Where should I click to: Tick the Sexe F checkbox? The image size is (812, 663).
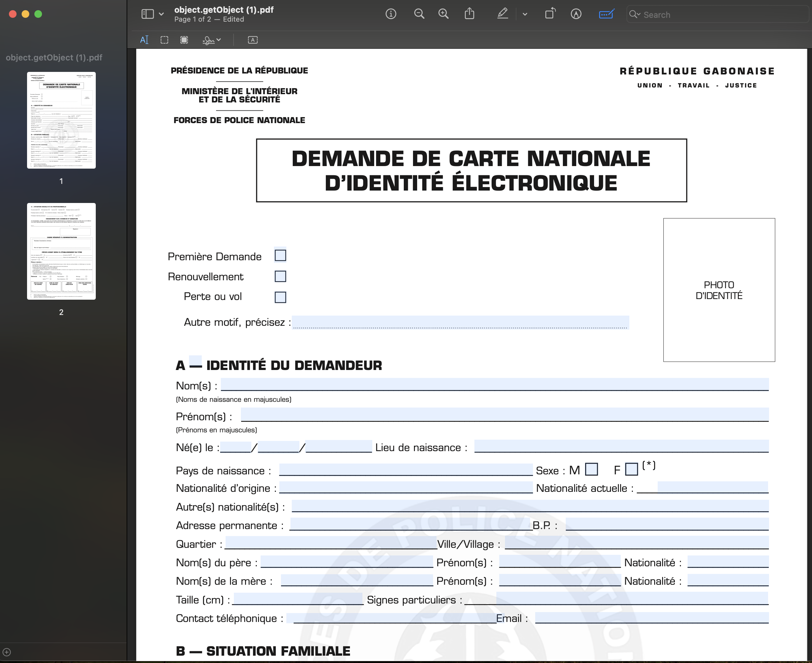point(632,469)
